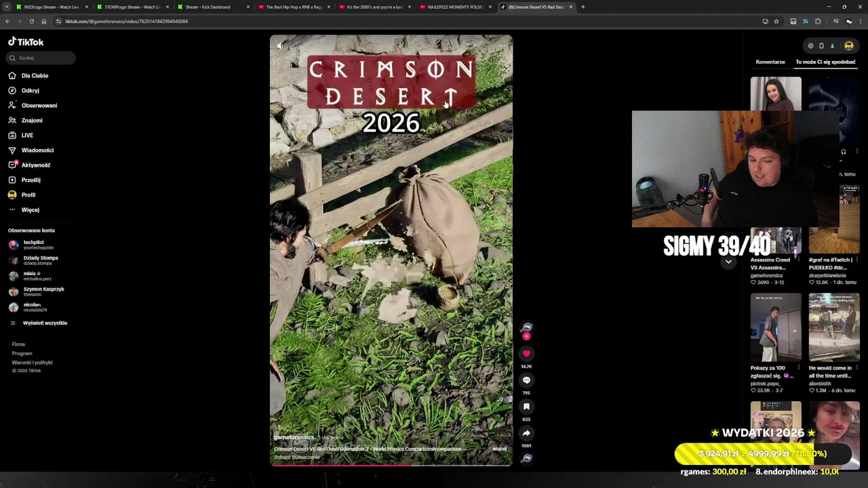Click the coin icon in top pill
The image size is (868, 488).
tap(810, 46)
